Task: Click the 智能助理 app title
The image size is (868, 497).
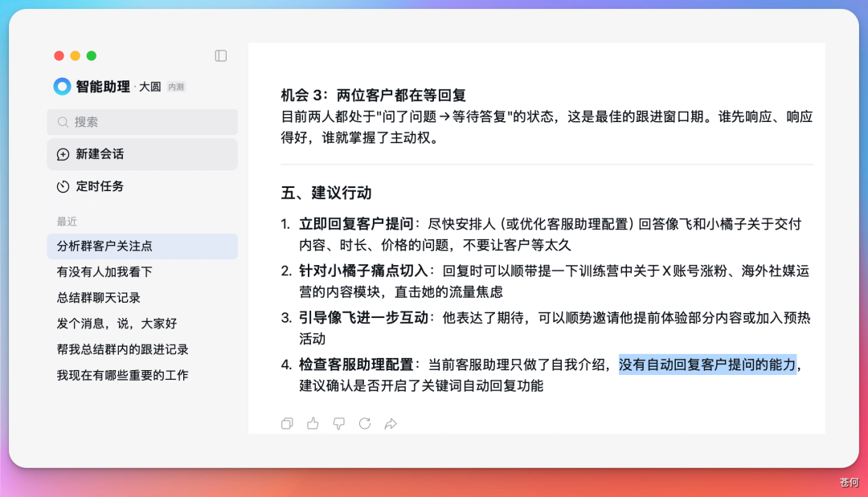Action: click(x=103, y=87)
